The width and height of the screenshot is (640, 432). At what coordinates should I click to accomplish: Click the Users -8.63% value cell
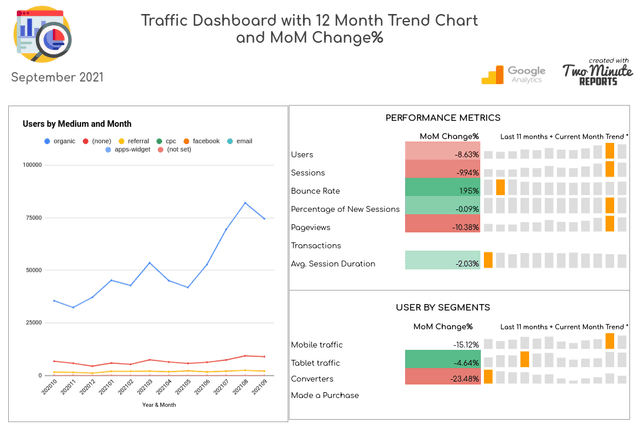442,151
